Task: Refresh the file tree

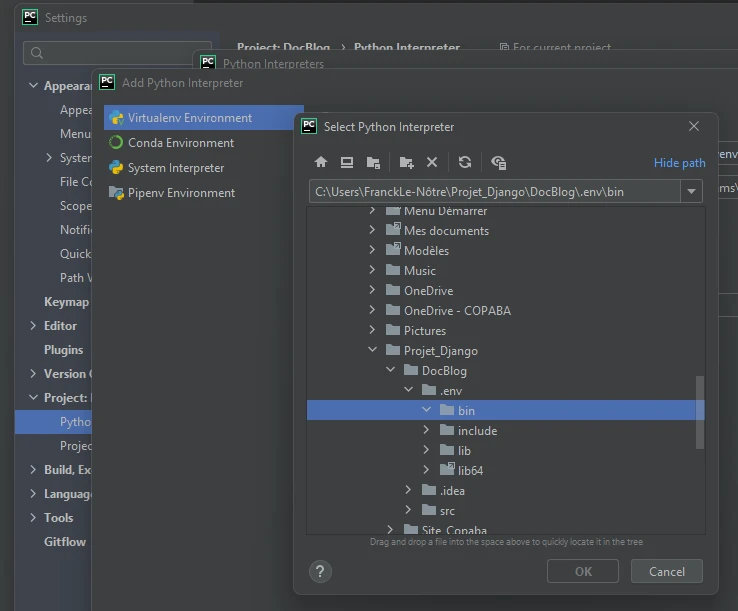Action: (465, 162)
